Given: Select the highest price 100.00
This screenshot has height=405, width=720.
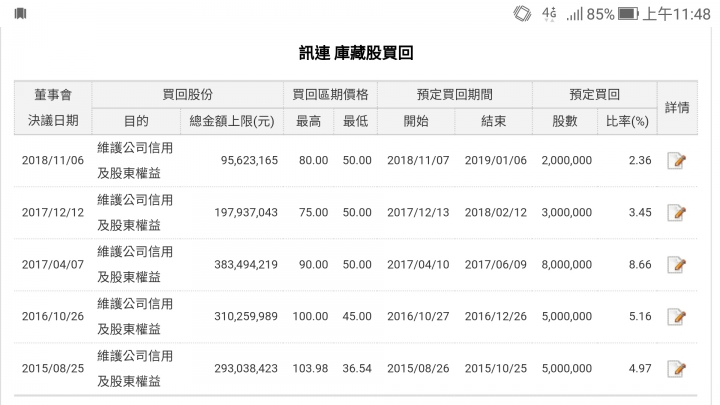Looking at the screenshot, I should (310, 316).
